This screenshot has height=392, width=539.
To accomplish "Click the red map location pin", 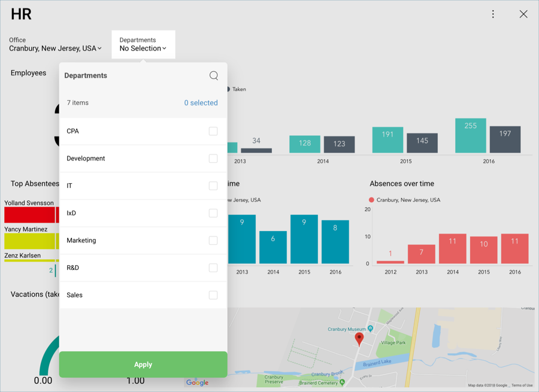I will [x=359, y=339].
